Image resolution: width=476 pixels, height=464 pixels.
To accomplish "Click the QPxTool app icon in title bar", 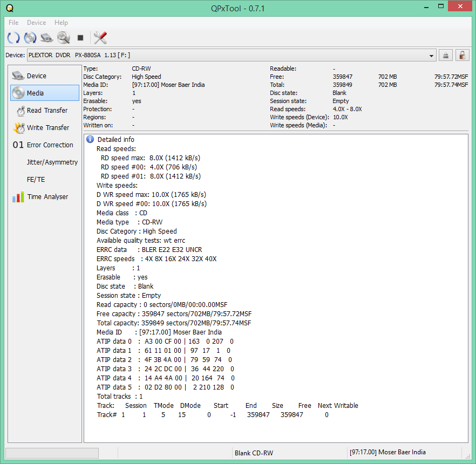I will 10,8.
